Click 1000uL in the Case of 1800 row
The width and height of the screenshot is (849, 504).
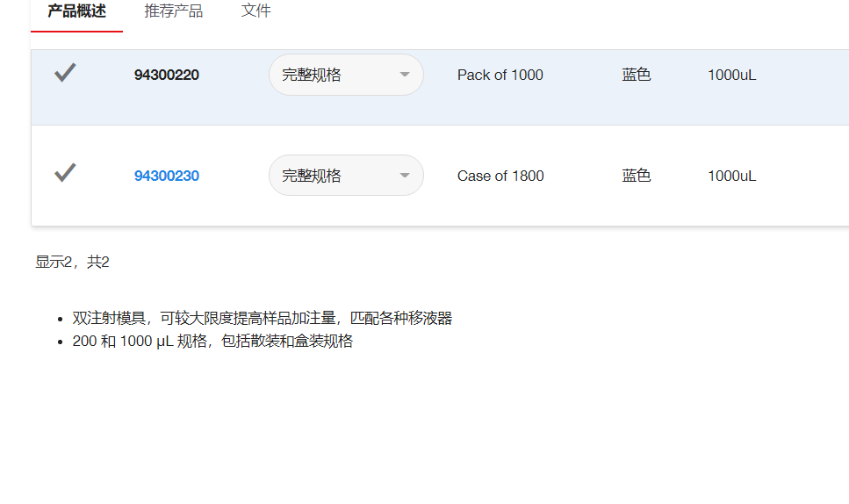731,176
